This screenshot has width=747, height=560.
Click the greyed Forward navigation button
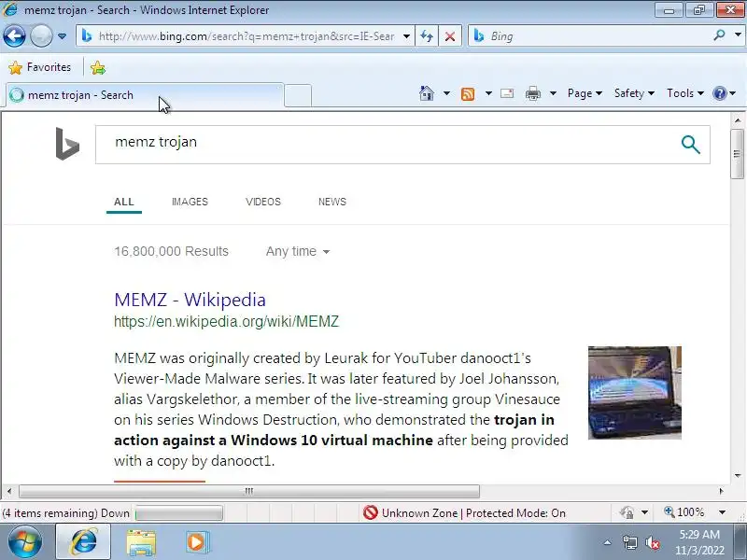point(41,36)
